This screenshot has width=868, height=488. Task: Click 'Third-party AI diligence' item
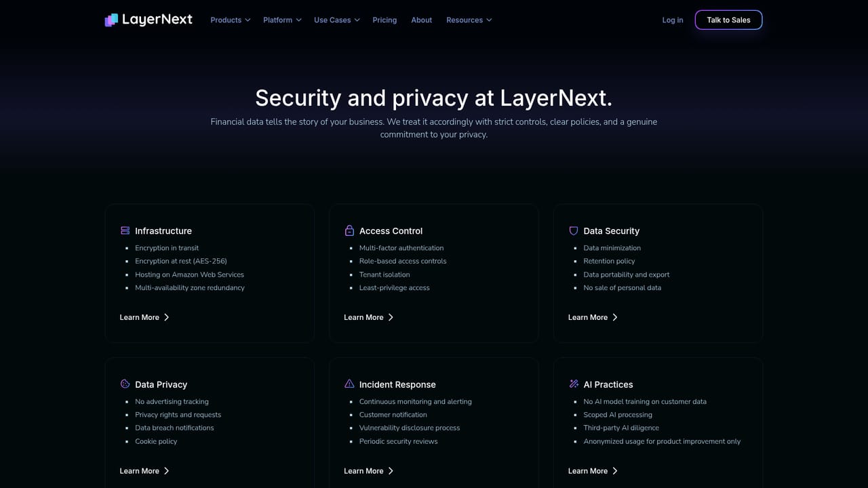click(621, 428)
